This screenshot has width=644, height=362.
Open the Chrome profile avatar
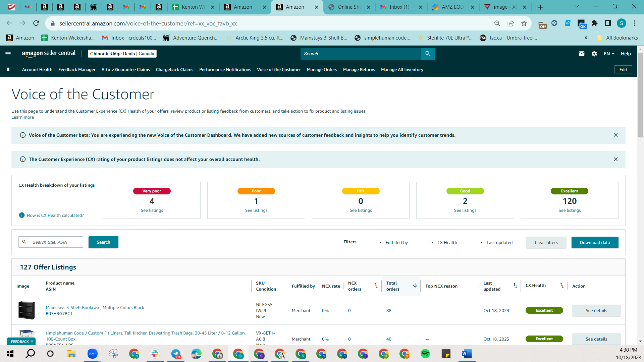click(622, 23)
